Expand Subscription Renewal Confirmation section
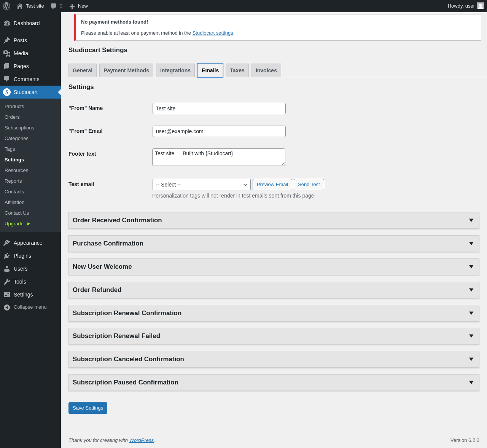The width and height of the screenshot is (487, 448). [x=274, y=313]
